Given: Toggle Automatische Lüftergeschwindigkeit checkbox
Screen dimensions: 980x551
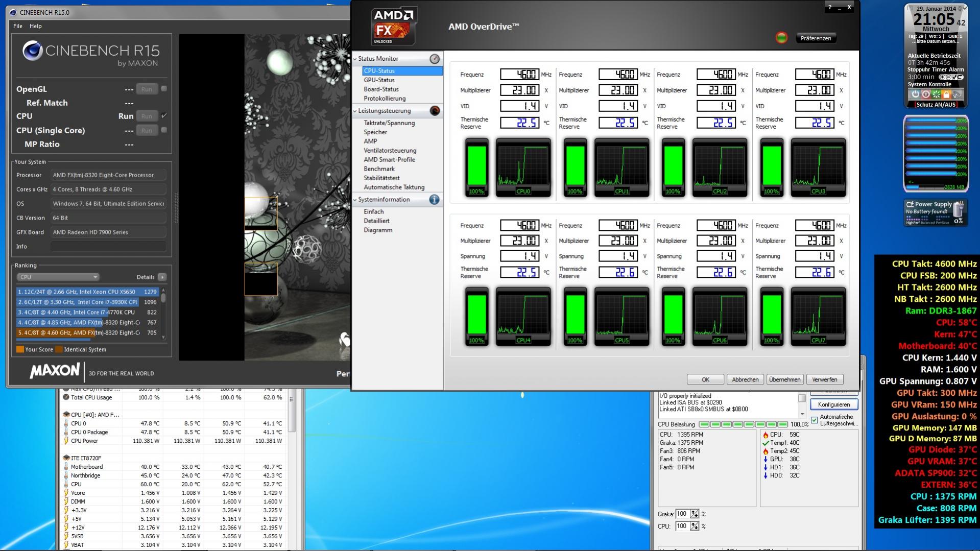Looking at the screenshot, I should pos(815,420).
